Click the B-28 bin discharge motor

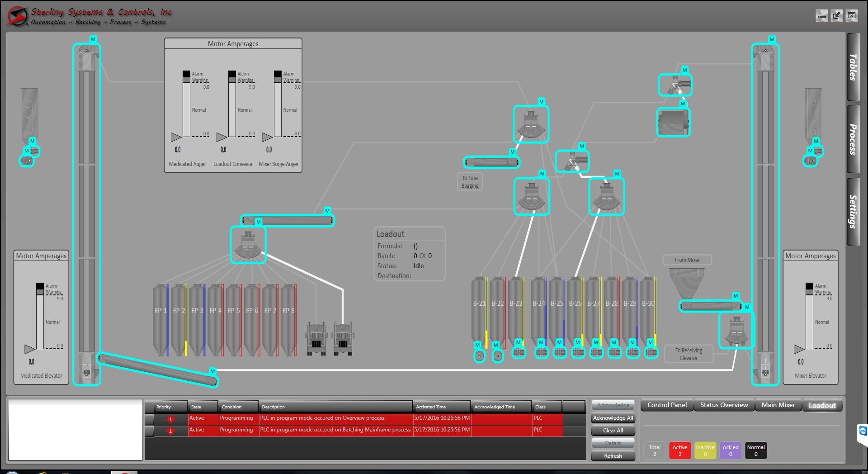(x=614, y=352)
